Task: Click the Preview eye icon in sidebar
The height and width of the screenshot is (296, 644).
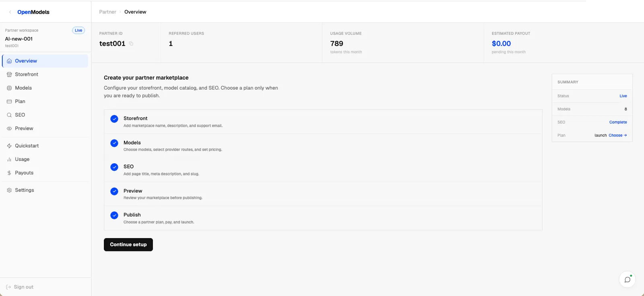Action: (9, 129)
